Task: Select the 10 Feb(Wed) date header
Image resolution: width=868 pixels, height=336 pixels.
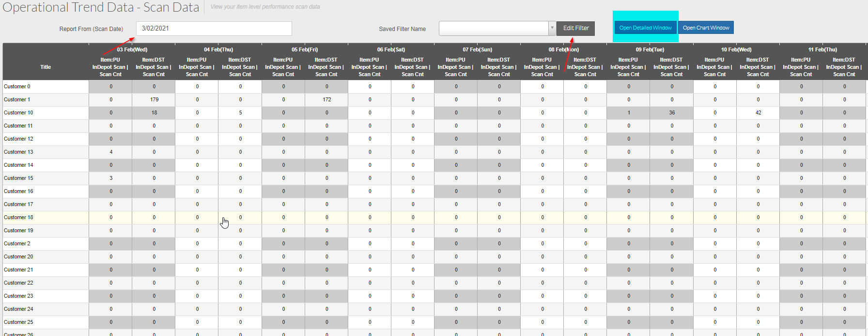Action: (736, 49)
